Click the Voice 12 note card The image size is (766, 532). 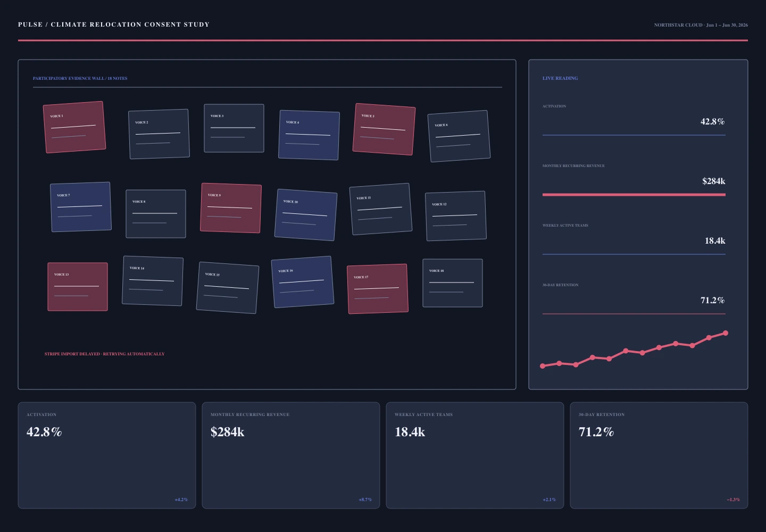coord(456,216)
